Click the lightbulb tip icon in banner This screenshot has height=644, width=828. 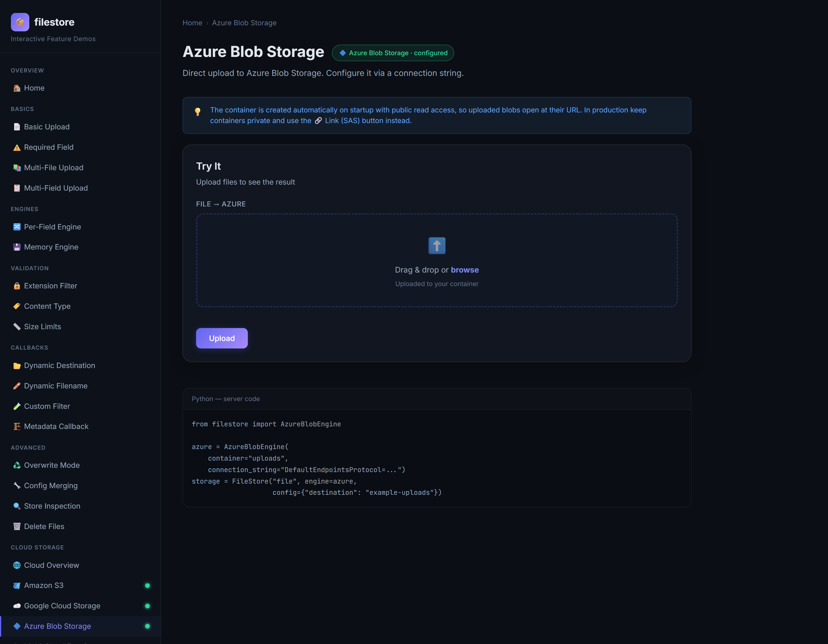click(x=198, y=112)
